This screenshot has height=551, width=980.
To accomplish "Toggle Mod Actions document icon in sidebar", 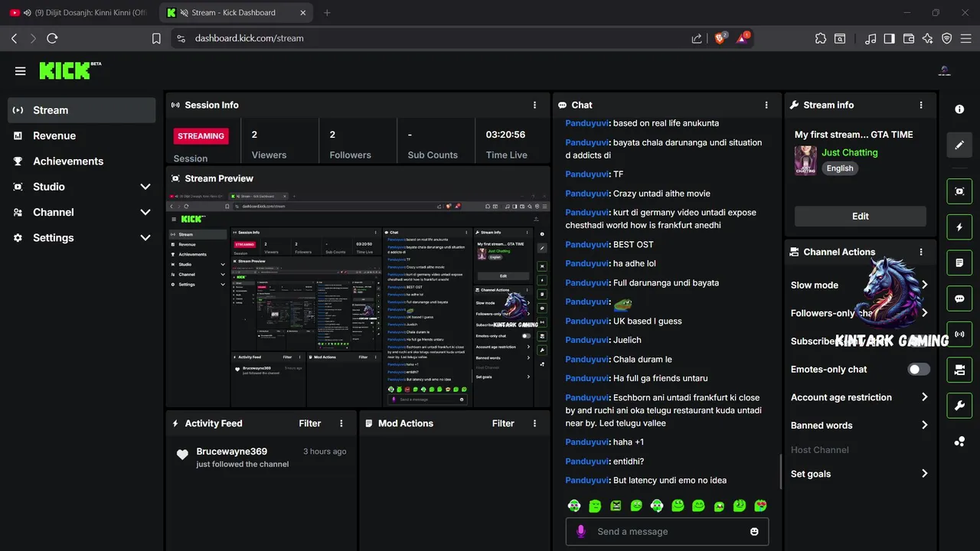I will (959, 262).
